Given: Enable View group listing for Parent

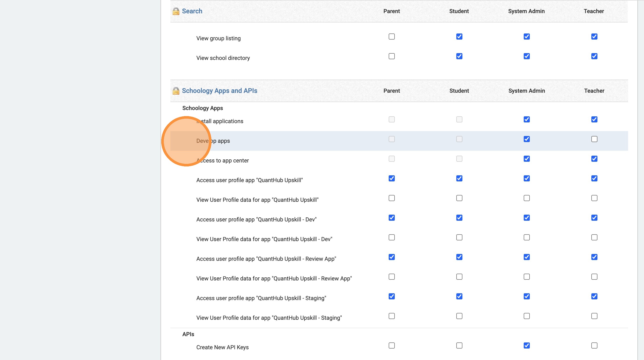Looking at the screenshot, I should pos(392,37).
